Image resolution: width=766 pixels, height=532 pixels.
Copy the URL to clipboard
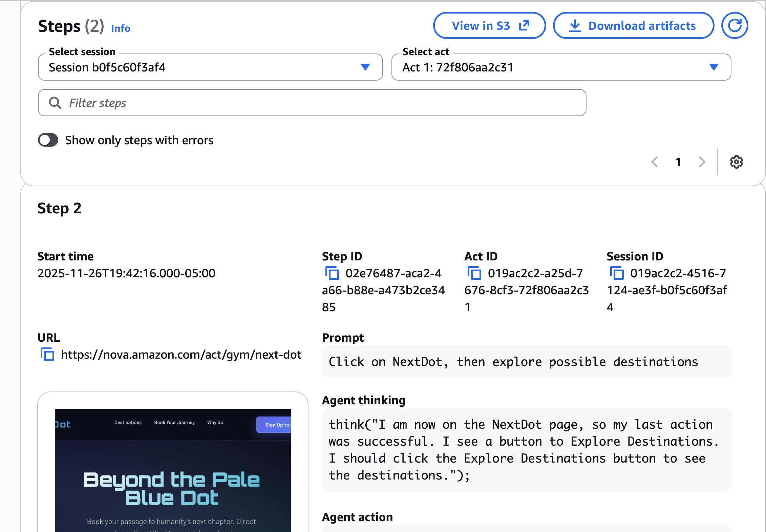(47, 355)
